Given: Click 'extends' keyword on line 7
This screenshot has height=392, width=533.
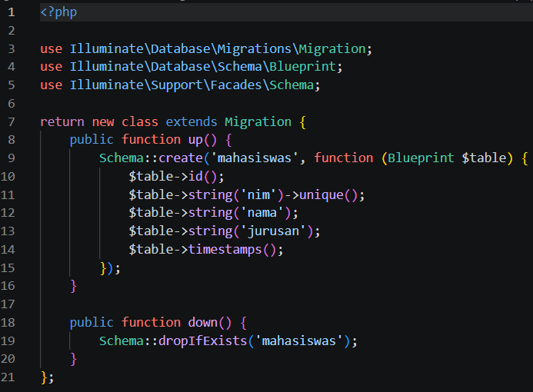Looking at the screenshot, I should pyautogui.click(x=192, y=121).
